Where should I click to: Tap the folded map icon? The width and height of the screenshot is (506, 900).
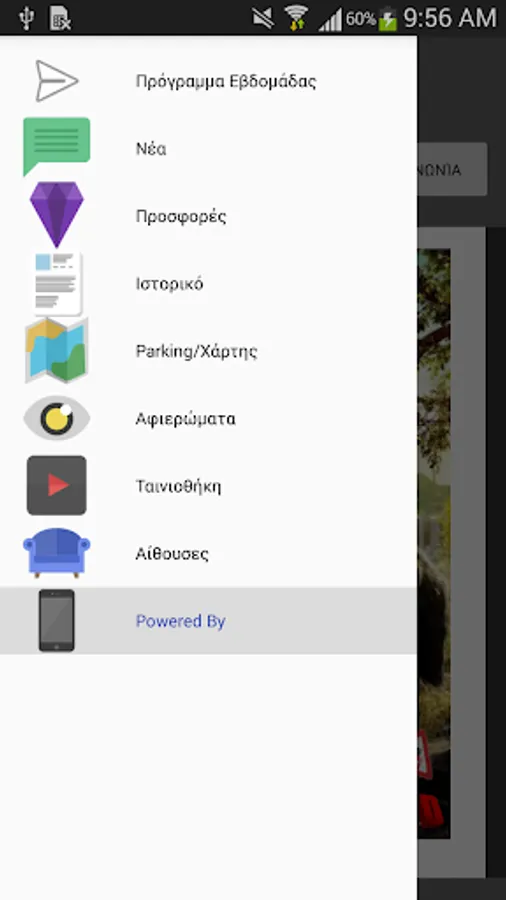click(56, 350)
